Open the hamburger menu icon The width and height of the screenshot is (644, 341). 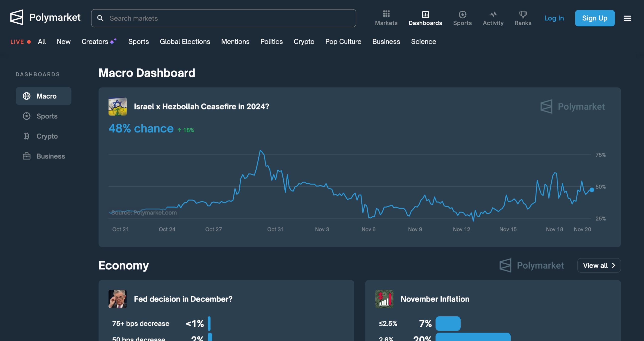[x=627, y=18]
